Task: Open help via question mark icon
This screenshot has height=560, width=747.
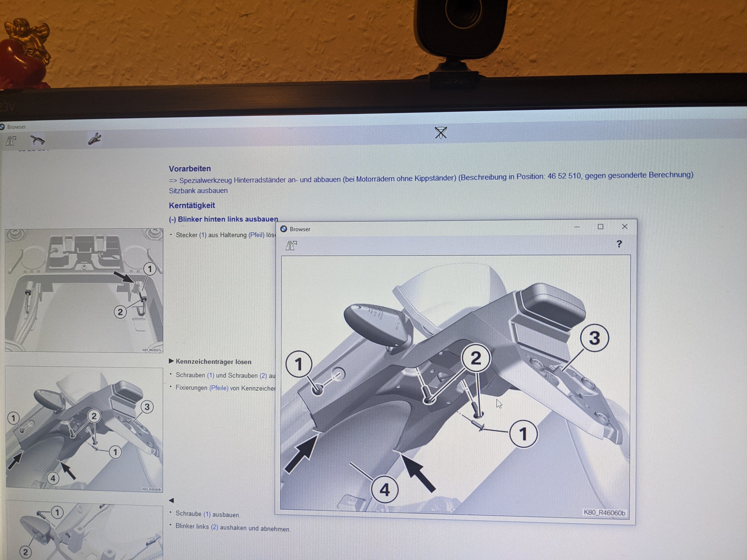Action: click(619, 244)
